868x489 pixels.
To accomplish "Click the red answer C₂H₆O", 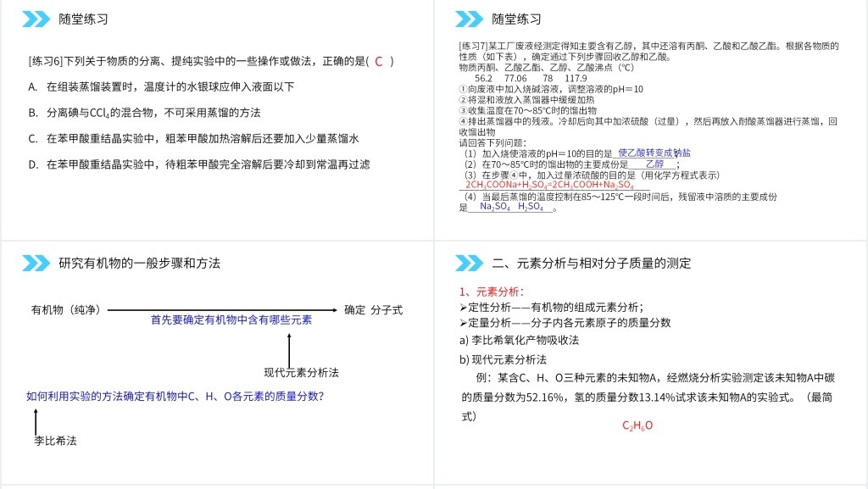I will point(637,425).
